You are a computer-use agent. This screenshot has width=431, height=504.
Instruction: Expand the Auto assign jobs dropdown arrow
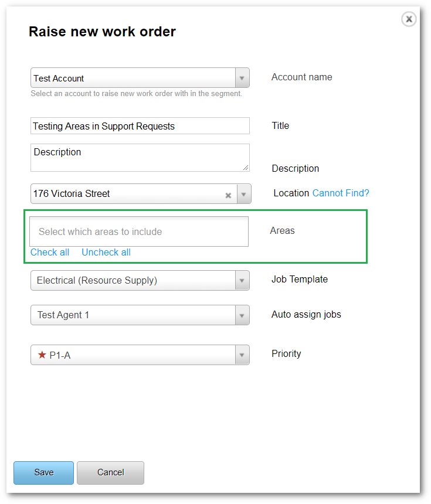coord(242,315)
